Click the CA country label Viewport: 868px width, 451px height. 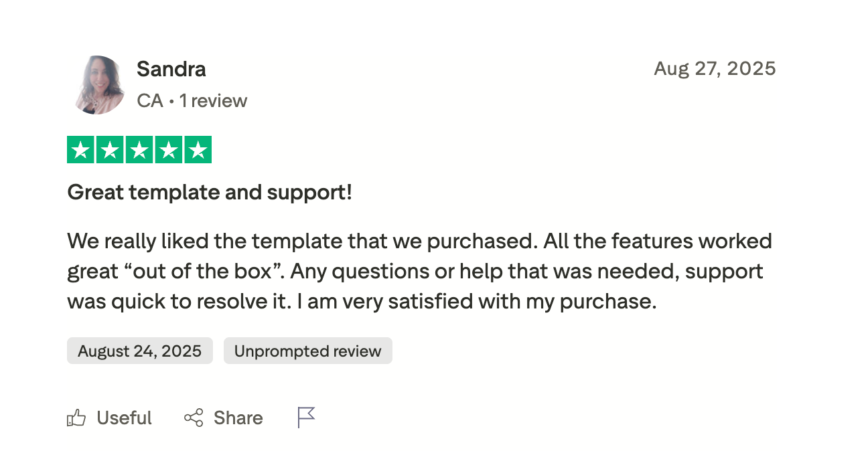pyautogui.click(x=150, y=101)
